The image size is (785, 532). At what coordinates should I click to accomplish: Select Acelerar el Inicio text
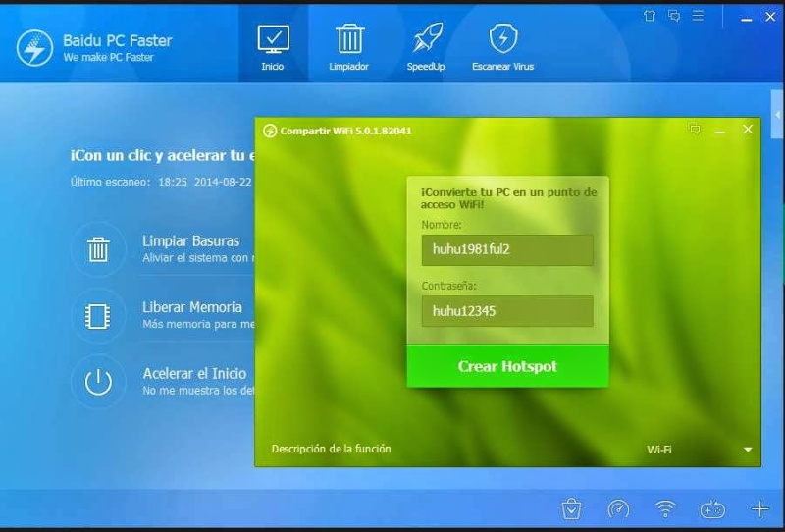tap(194, 374)
